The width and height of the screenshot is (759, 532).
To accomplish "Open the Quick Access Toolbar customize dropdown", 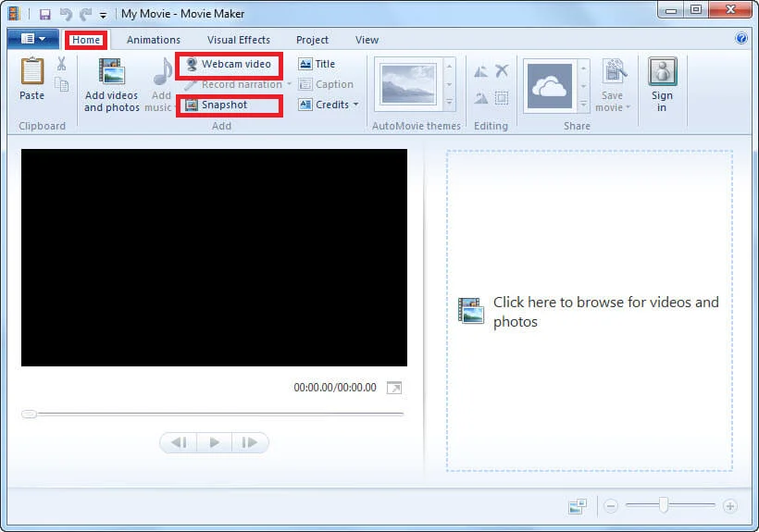I will coord(103,15).
